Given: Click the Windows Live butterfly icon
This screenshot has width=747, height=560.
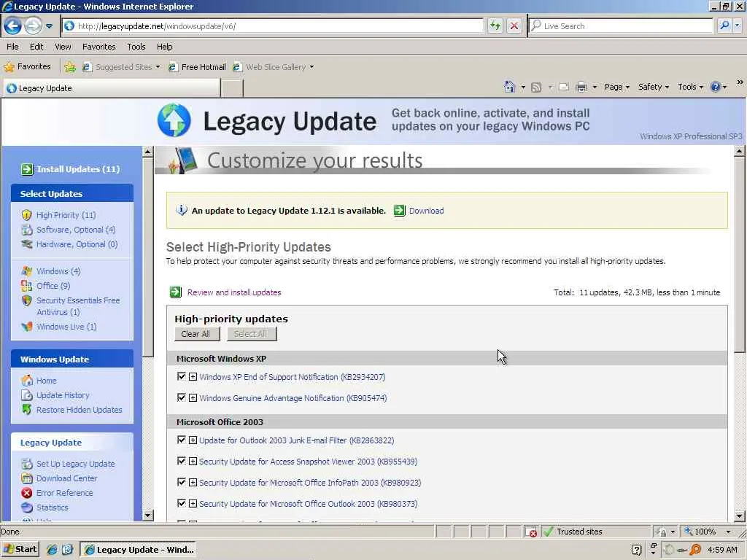Looking at the screenshot, I should click(27, 327).
